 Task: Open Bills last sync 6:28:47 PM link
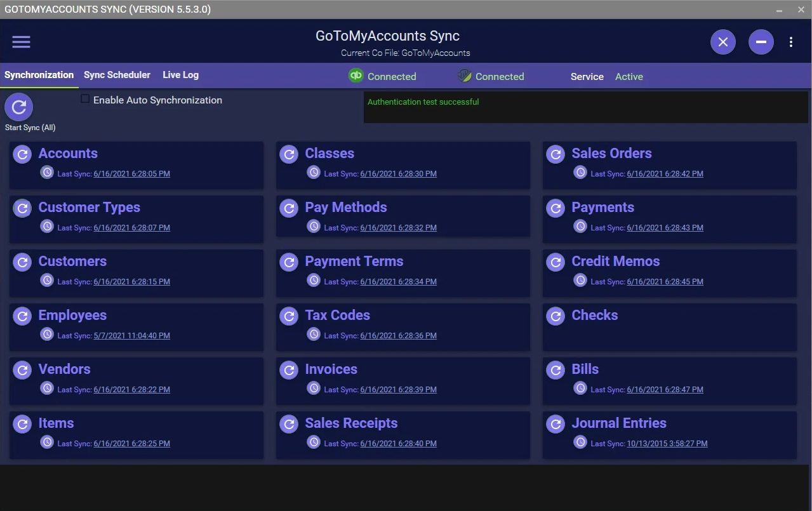tap(665, 390)
